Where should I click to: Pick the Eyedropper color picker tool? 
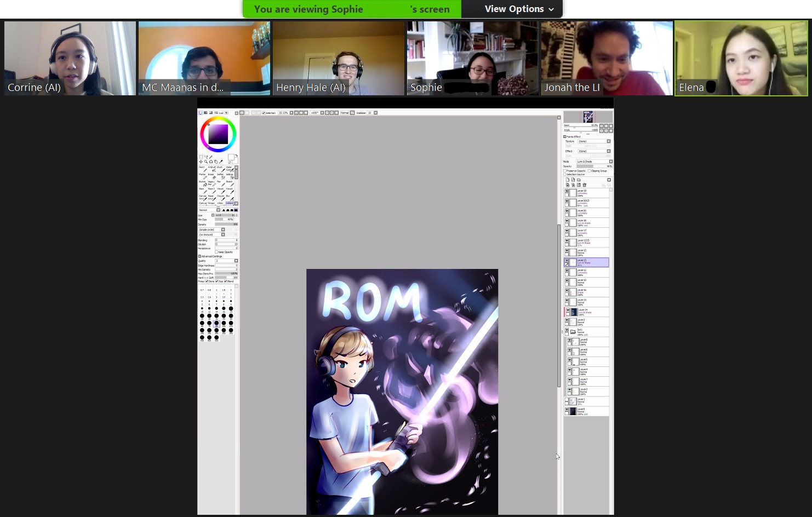(221, 162)
